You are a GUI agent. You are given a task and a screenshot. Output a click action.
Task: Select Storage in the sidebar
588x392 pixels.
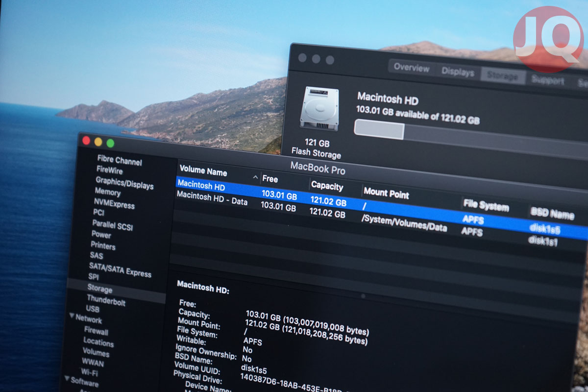tap(100, 289)
